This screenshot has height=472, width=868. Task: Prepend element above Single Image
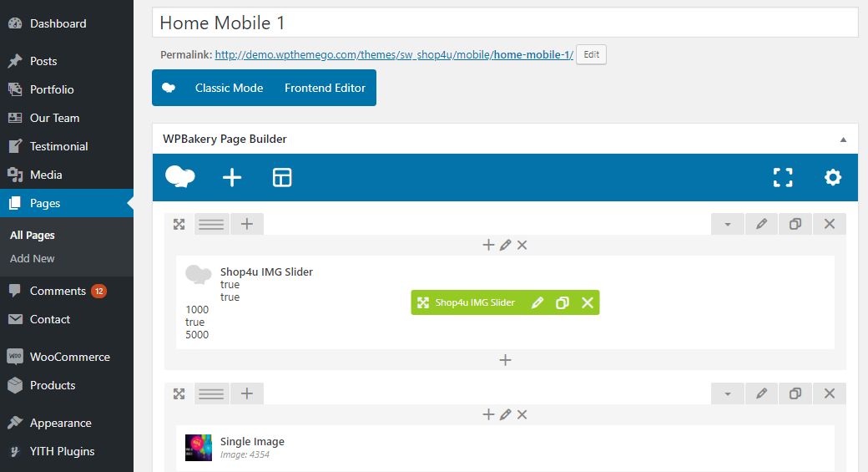coord(488,414)
